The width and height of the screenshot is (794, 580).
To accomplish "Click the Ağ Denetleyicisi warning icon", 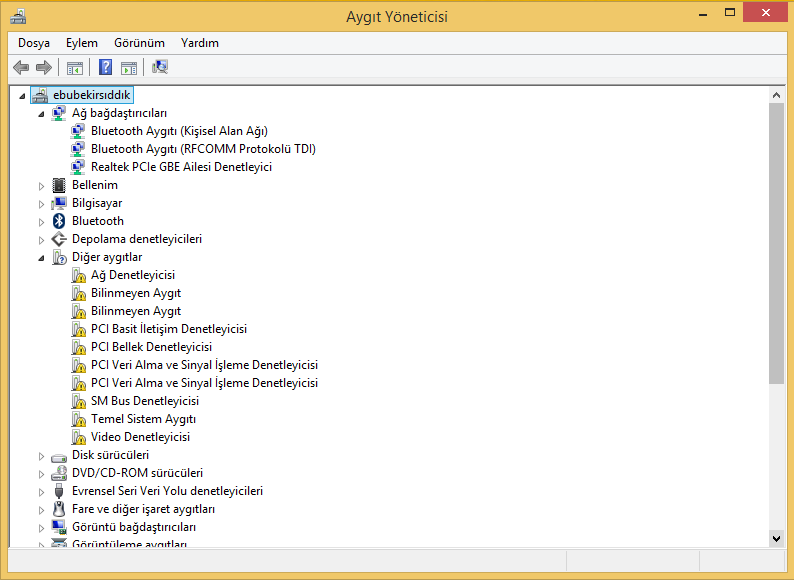I will click(x=78, y=276).
